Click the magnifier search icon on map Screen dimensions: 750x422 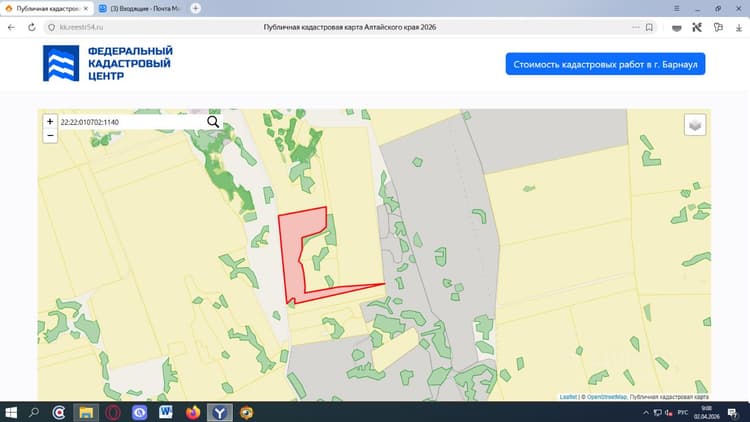213,122
